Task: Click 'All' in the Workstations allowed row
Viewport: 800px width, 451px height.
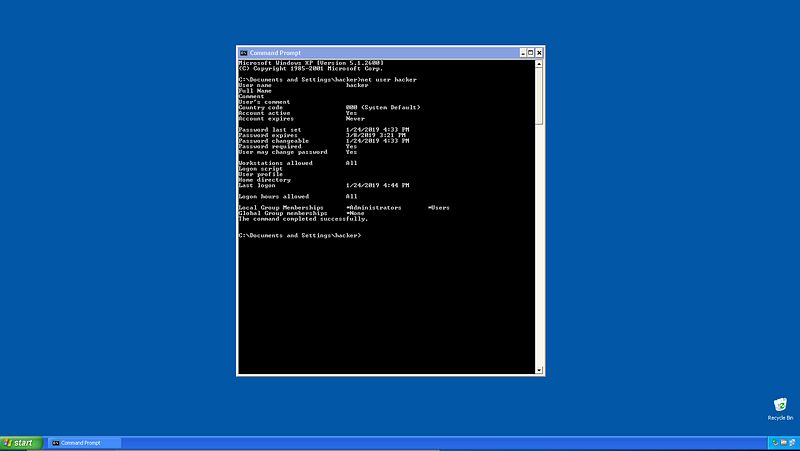Action: [351, 163]
